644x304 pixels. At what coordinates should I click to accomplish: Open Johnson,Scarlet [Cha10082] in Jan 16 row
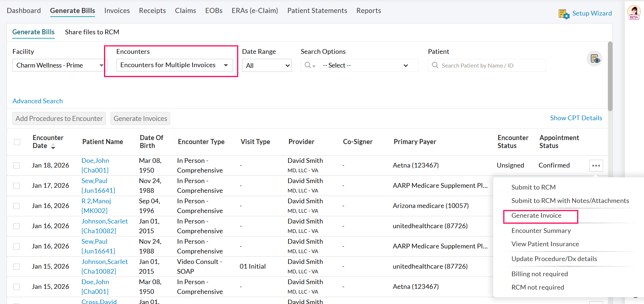tap(104, 226)
